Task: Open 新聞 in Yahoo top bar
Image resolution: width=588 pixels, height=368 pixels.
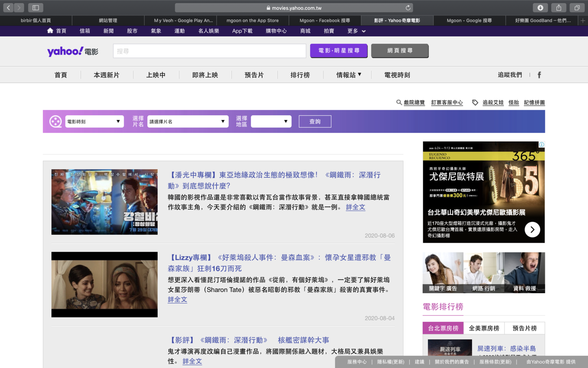Action: tap(109, 31)
